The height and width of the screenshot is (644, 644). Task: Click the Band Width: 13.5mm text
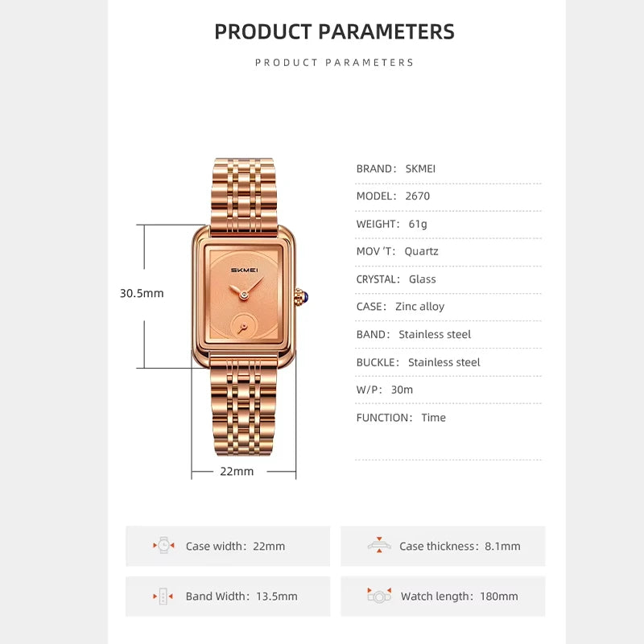pos(242,596)
